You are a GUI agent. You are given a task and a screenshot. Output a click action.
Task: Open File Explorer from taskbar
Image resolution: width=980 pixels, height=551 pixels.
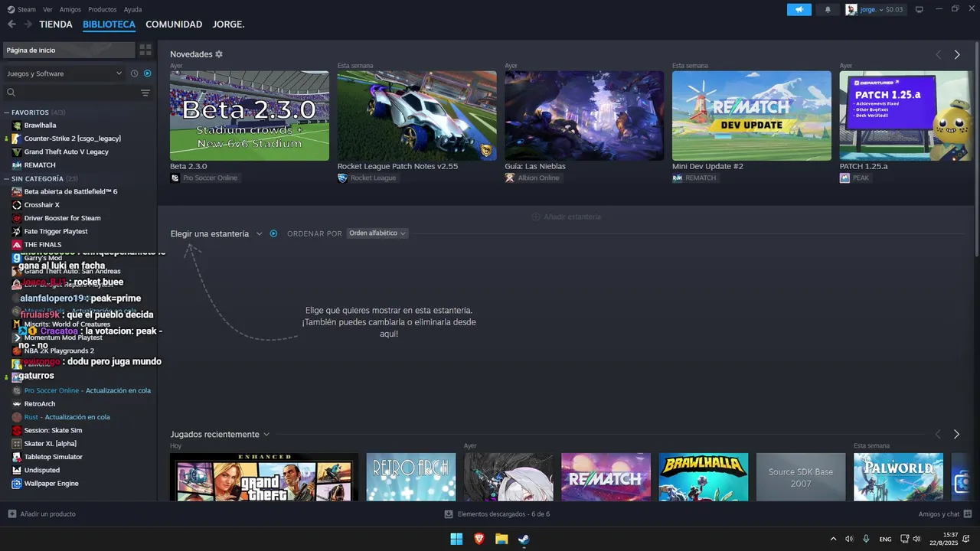tap(501, 539)
